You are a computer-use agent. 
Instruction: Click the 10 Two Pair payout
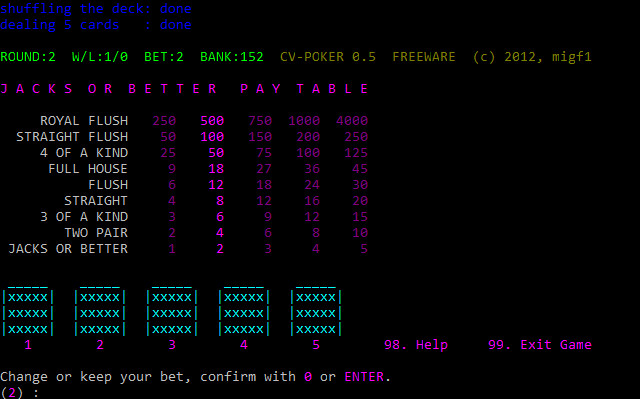360,233
